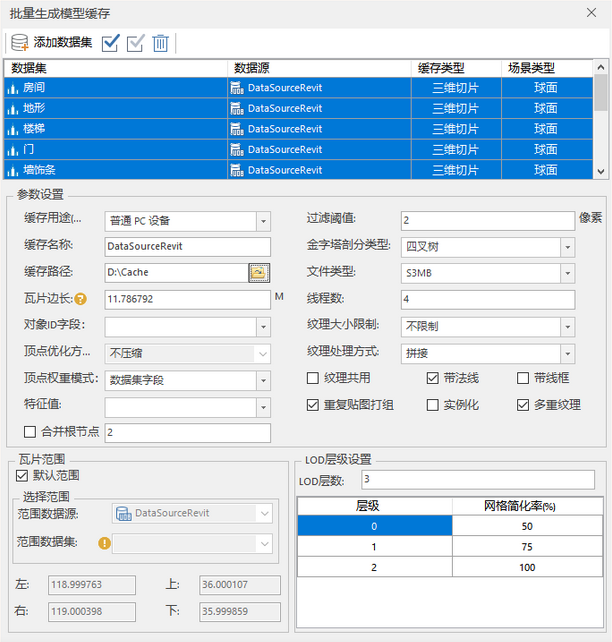Click the 左 bound field 118.999763

[92, 585]
